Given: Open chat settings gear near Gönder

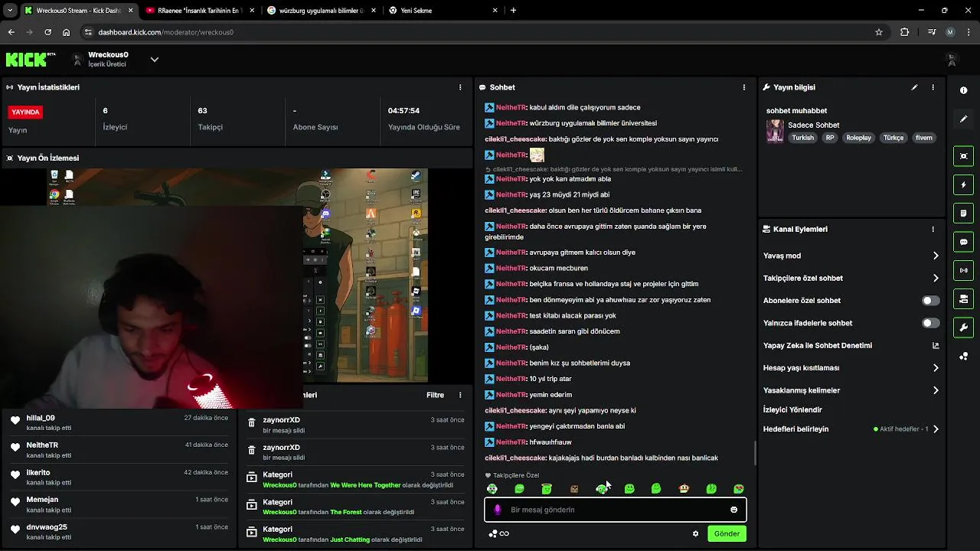Looking at the screenshot, I should click(695, 533).
